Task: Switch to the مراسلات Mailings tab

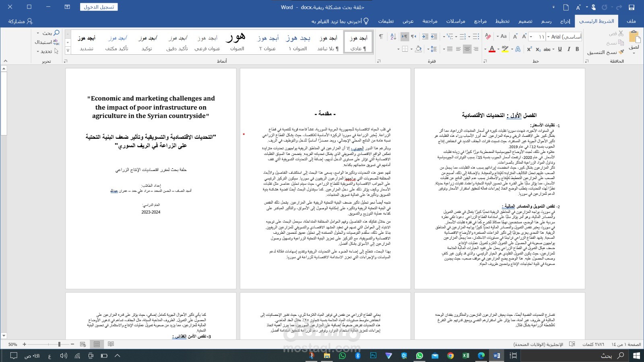Action: (456, 21)
